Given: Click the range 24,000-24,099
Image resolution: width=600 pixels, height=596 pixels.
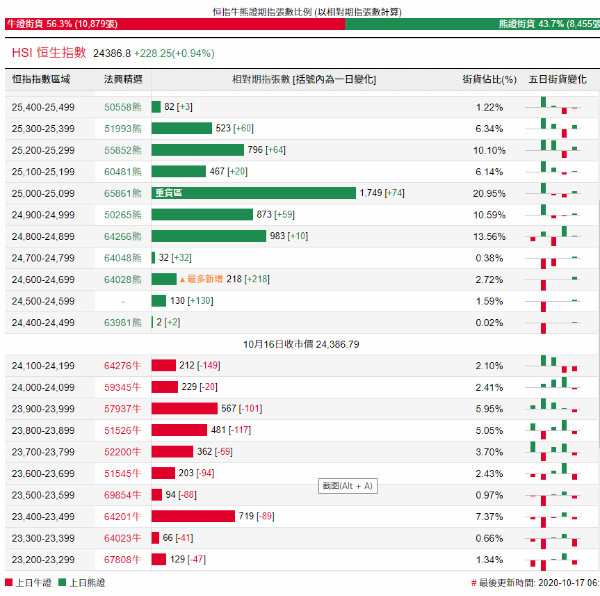Looking at the screenshot, I should 43,388.
